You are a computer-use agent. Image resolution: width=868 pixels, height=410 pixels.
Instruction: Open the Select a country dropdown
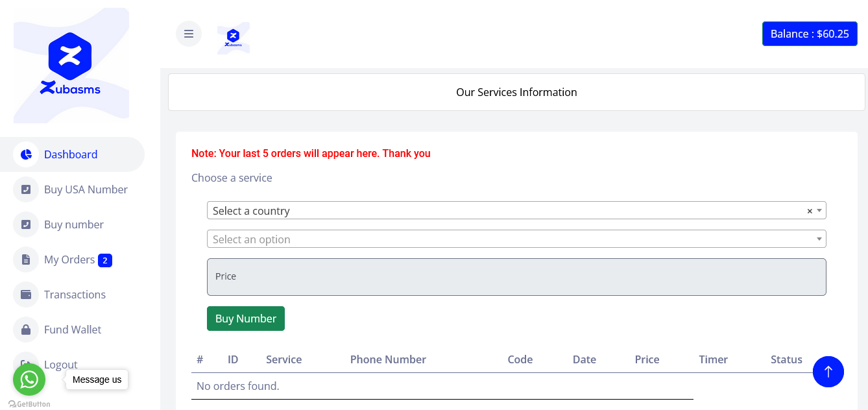click(x=506, y=211)
